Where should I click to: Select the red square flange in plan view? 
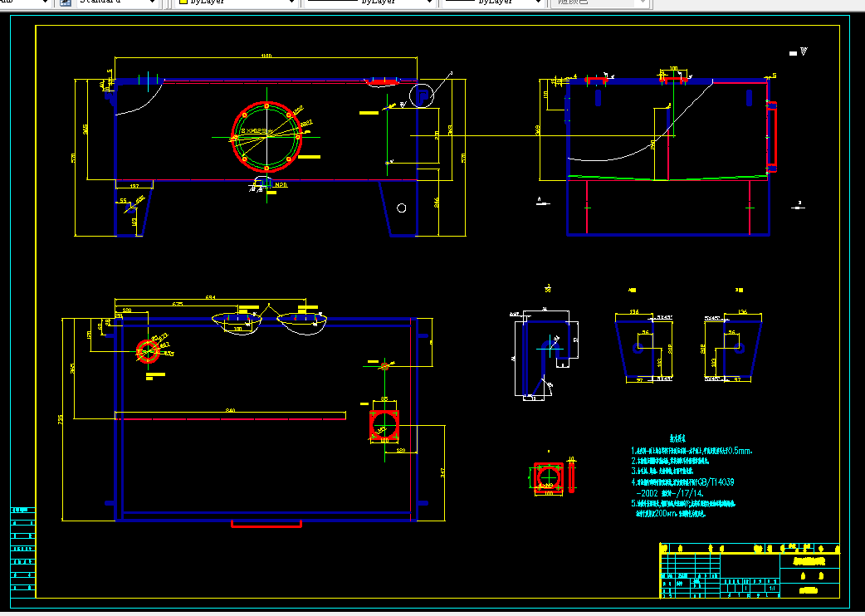(384, 425)
